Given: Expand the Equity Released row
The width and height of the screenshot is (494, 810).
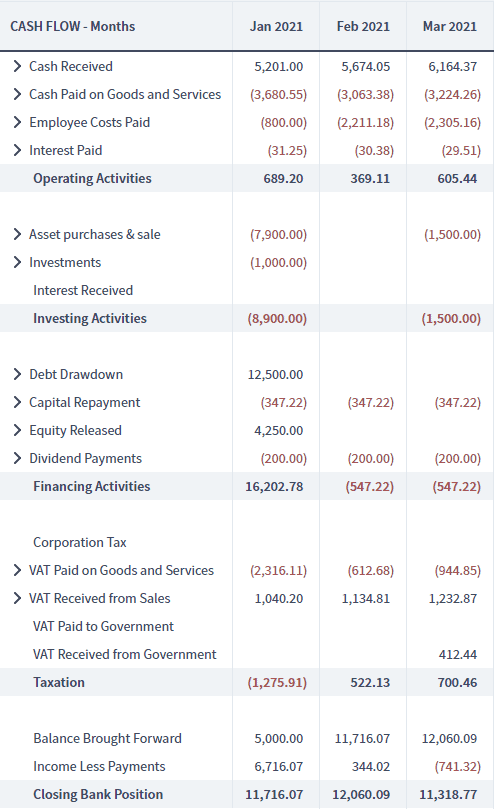Looking at the screenshot, I should (17, 430).
